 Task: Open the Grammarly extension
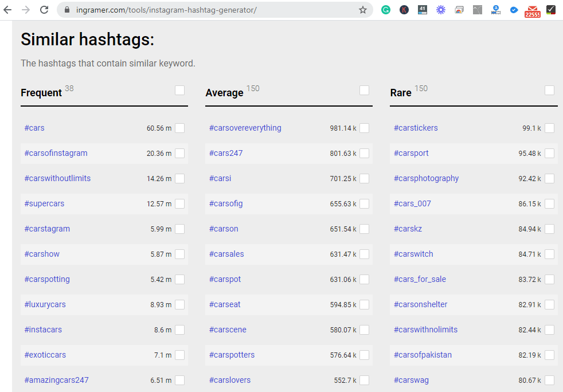click(386, 10)
